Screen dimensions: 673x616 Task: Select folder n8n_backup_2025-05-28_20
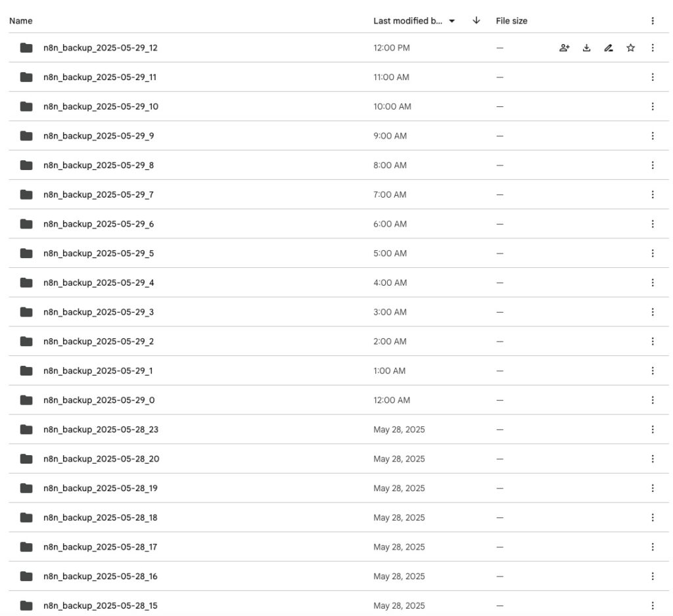(x=338, y=459)
